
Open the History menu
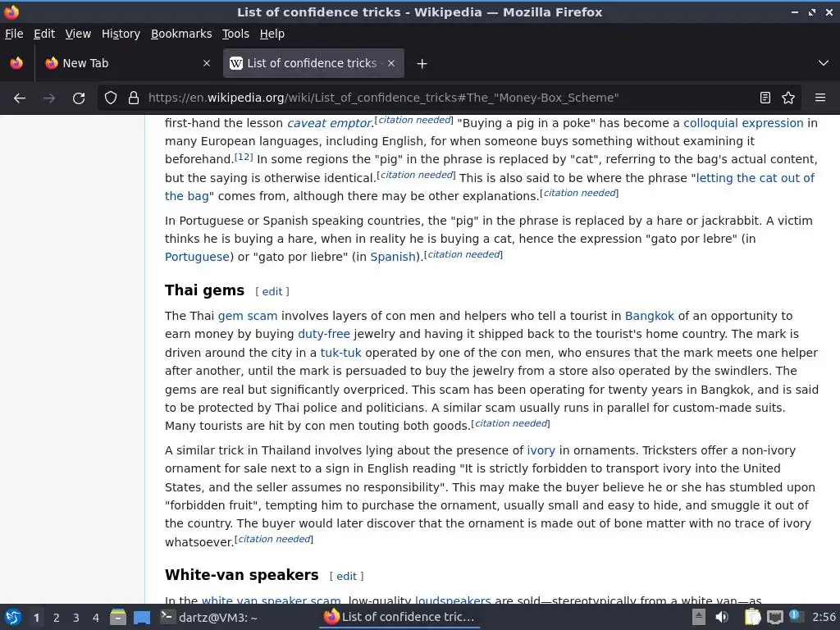coord(121,34)
